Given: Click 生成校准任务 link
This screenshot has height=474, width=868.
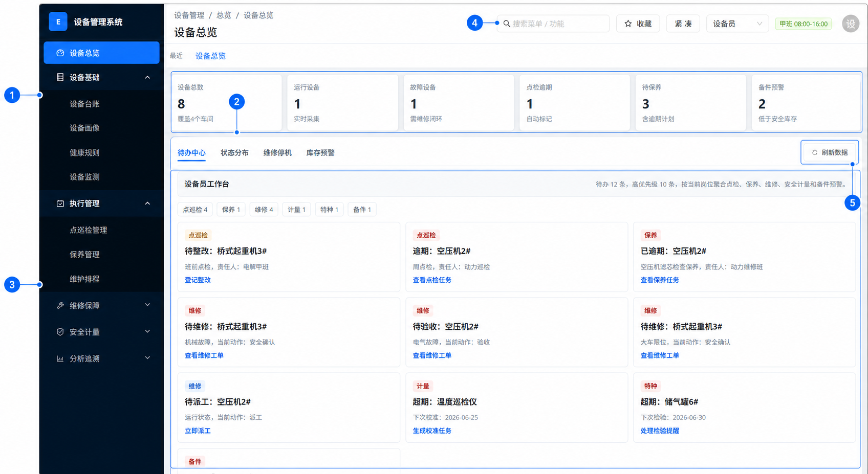Looking at the screenshot, I should [x=432, y=431].
